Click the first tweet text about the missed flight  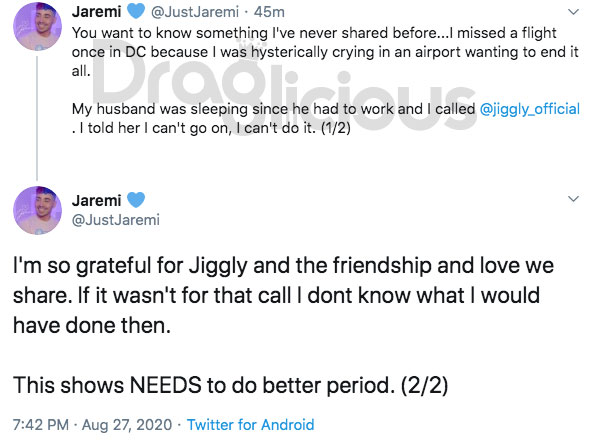point(325,52)
